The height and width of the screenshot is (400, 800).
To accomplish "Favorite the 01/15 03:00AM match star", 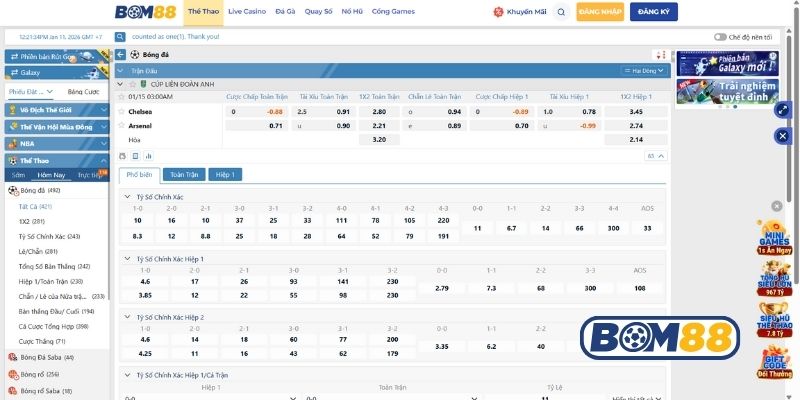I will (x=121, y=96).
